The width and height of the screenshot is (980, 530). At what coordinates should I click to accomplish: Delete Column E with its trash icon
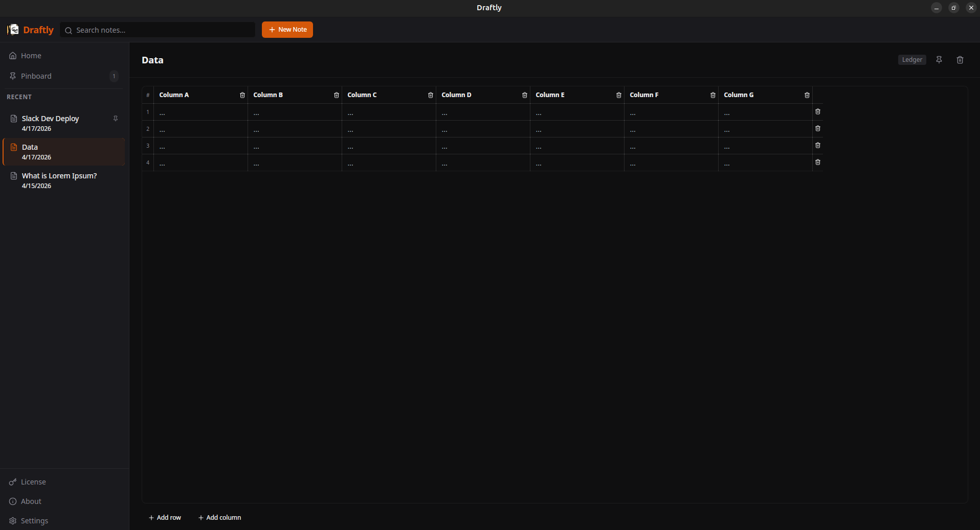click(619, 95)
